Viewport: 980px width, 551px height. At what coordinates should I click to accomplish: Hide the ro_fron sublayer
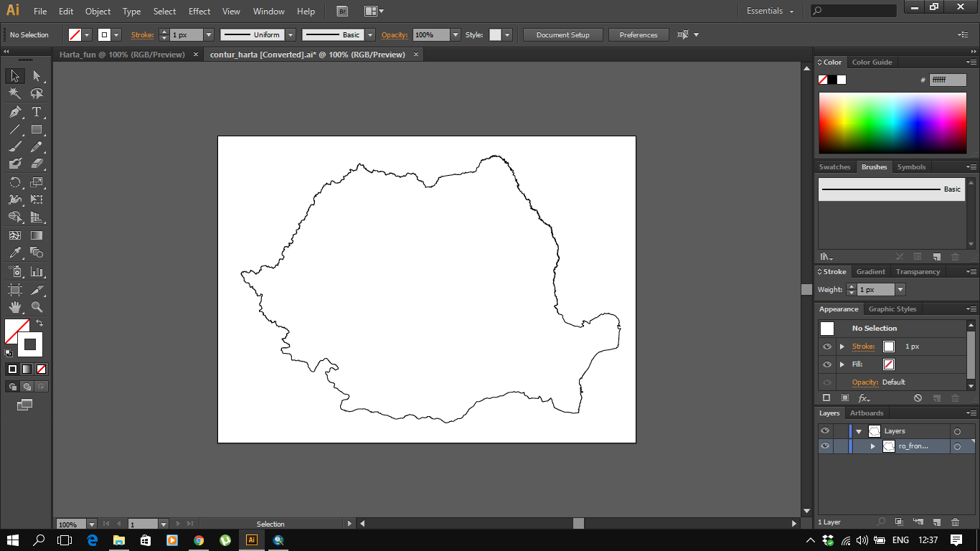tap(825, 446)
